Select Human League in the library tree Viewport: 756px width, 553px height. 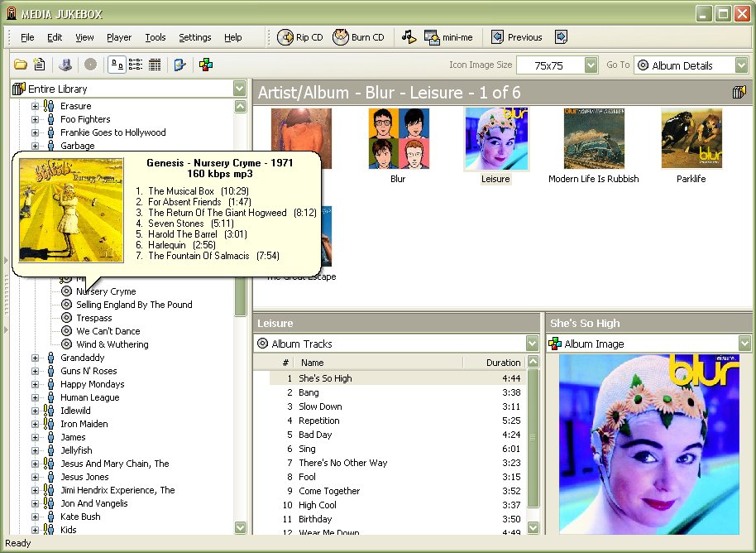click(x=89, y=397)
